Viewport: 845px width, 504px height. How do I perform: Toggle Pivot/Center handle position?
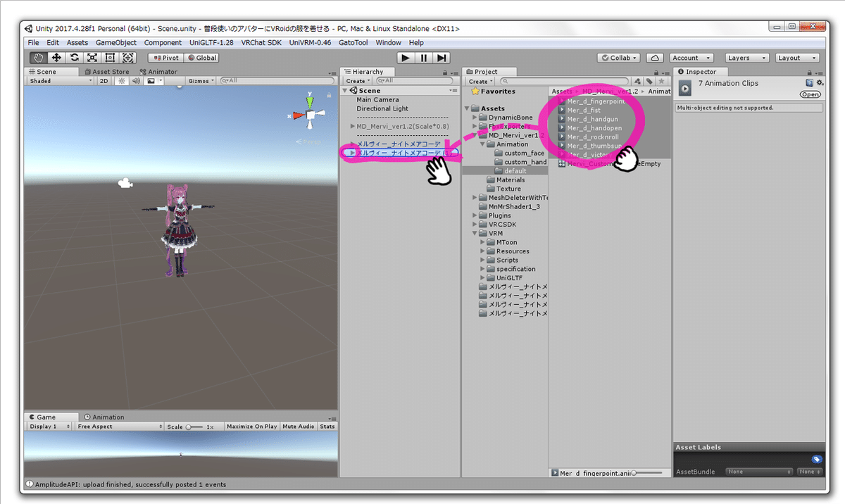pyautogui.click(x=165, y=58)
